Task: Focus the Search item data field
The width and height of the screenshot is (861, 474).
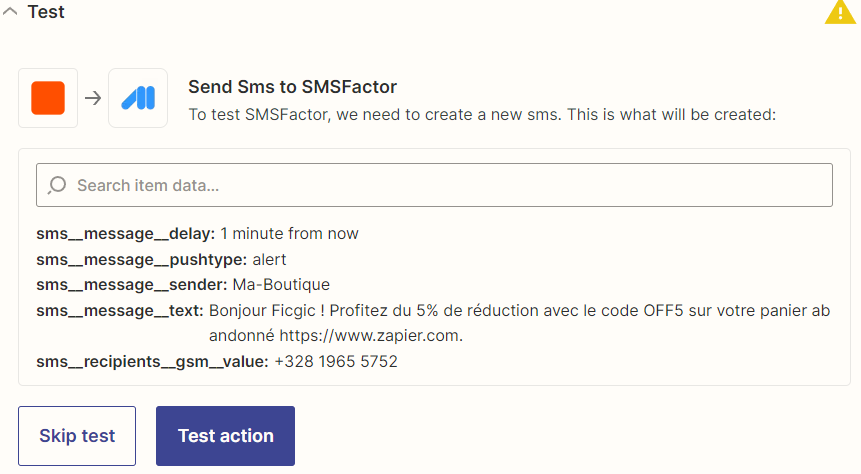Action: 434,185
